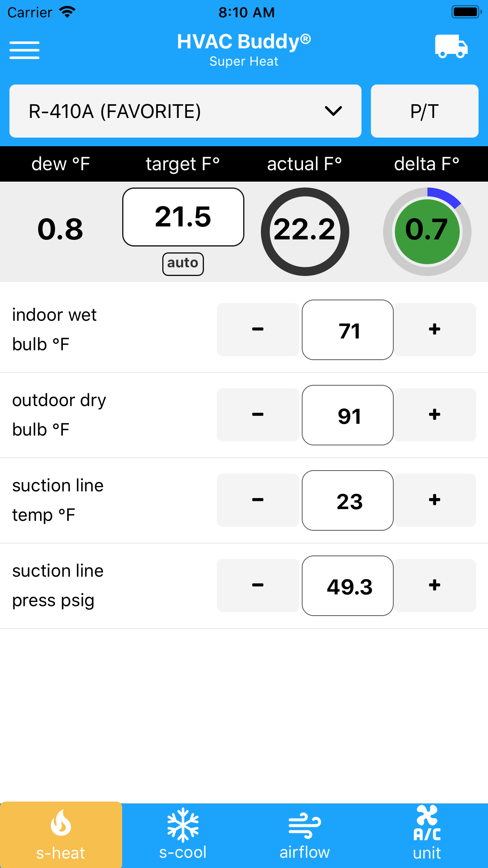This screenshot has height=868, width=488.
Task: Decrease indoor wet bulb temperature
Action: point(258,329)
